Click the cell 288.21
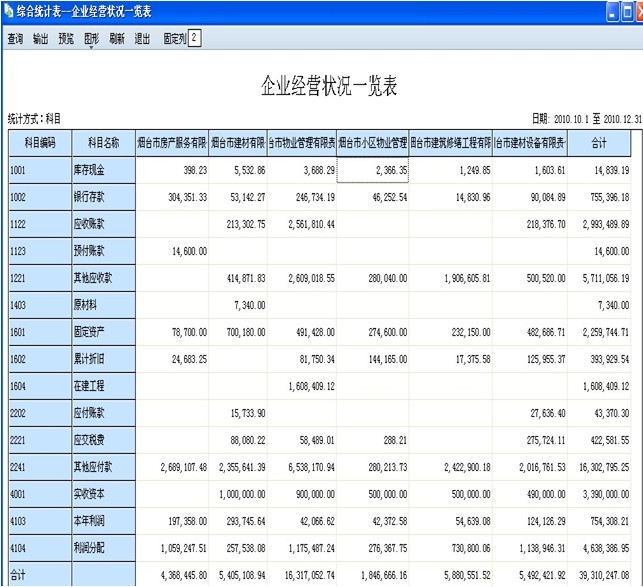The image size is (643, 587). (372, 440)
